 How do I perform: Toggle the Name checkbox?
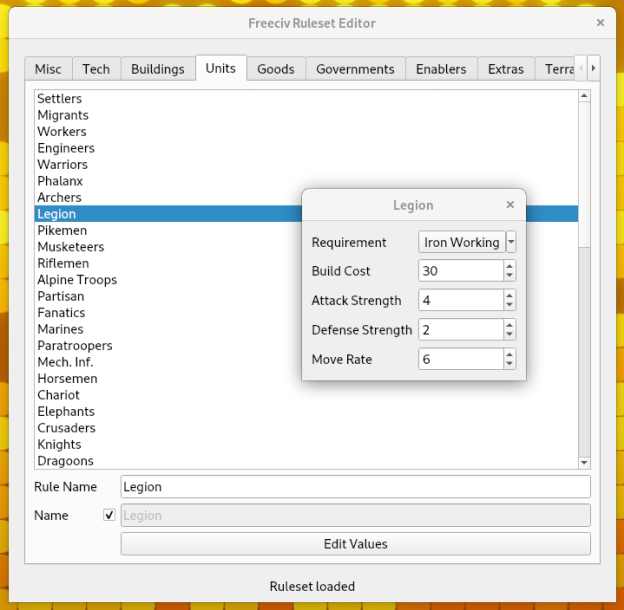coord(109,516)
